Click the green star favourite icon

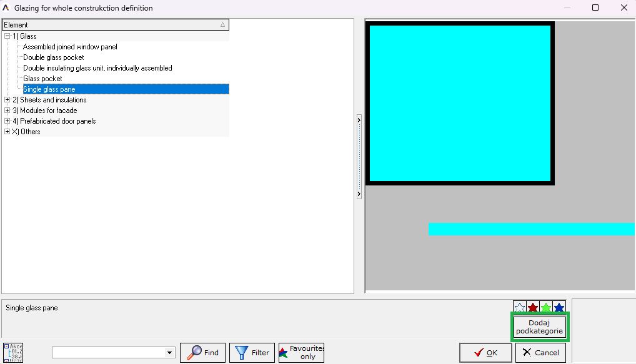[545, 307]
